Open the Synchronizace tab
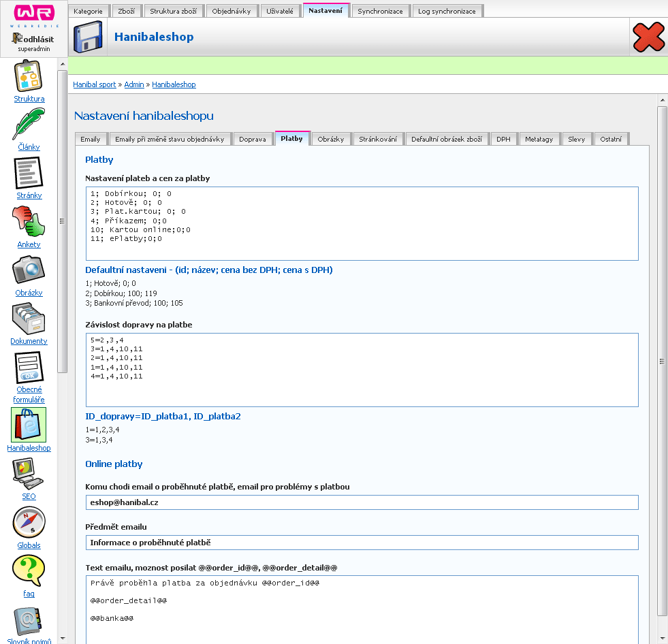The height and width of the screenshot is (644, 668). 380,11
